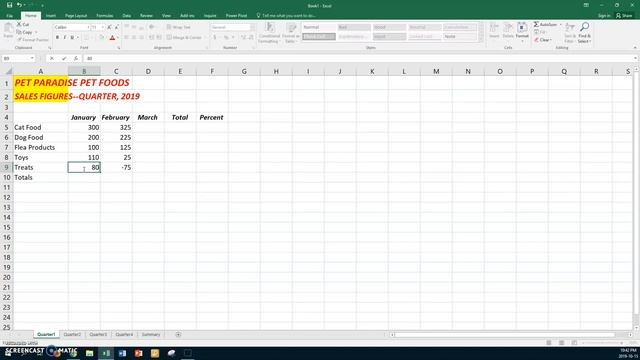The width and height of the screenshot is (640, 360).
Task: Click the Paste clipboard icon
Action: pos(8,29)
